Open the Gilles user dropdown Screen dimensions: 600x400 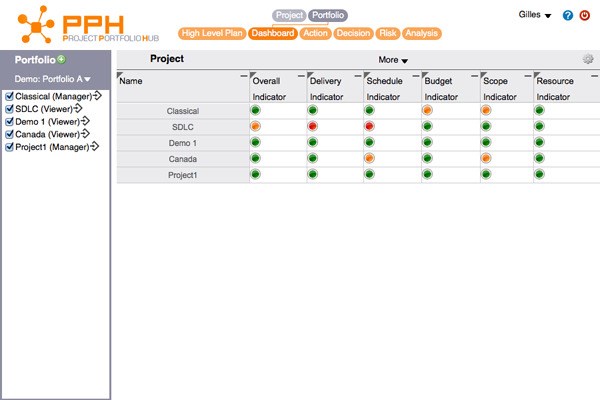pos(535,15)
